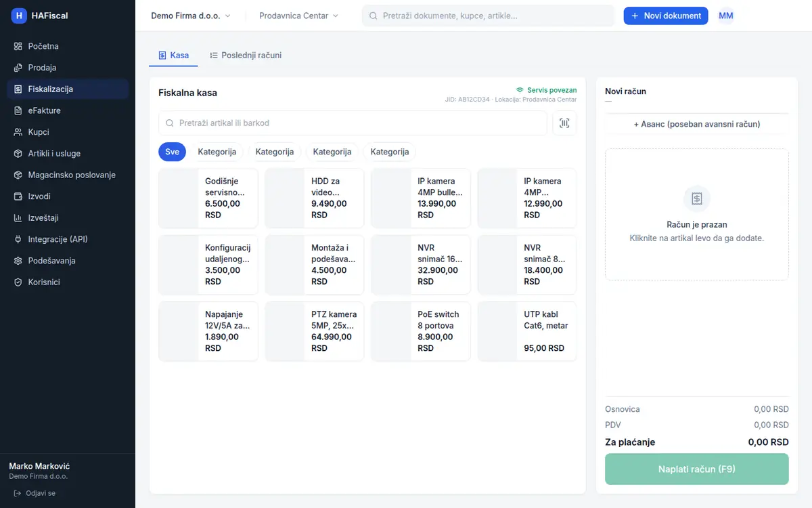Screen dimensions: 812x508
Task: Click the HAFiscal logo
Action: 40,16
